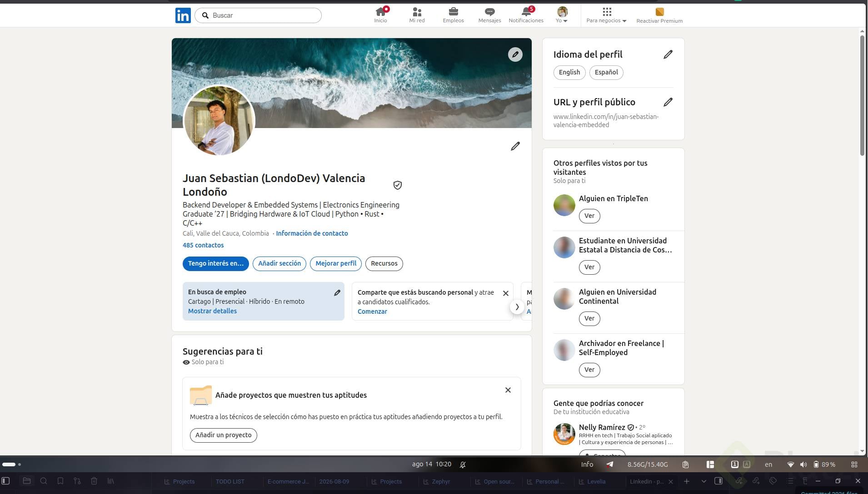
Task: Expand Para negocios dropdown
Action: (x=606, y=15)
